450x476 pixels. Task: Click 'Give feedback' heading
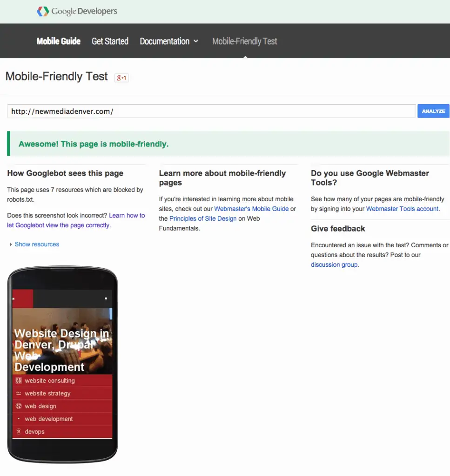coord(338,229)
